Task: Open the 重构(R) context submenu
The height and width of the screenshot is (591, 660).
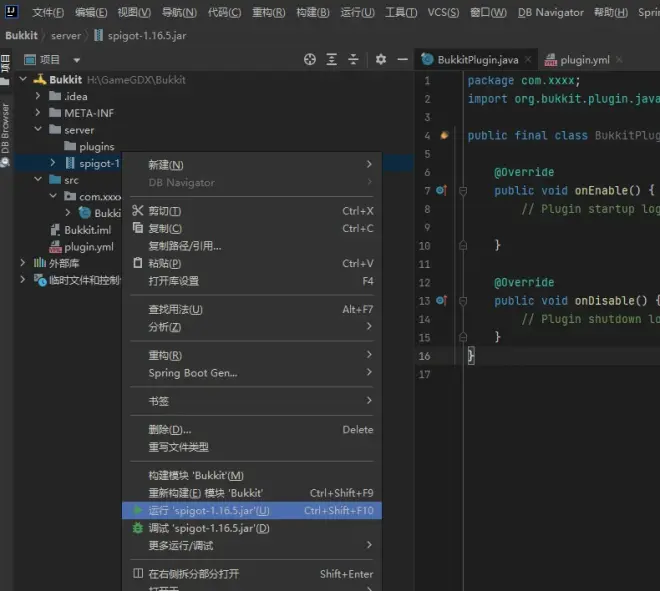Action: coord(252,355)
